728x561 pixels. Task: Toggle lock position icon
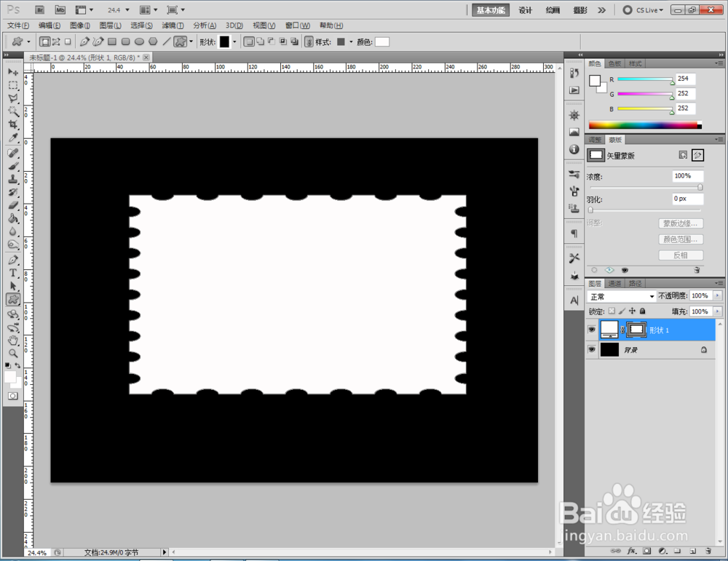point(632,311)
